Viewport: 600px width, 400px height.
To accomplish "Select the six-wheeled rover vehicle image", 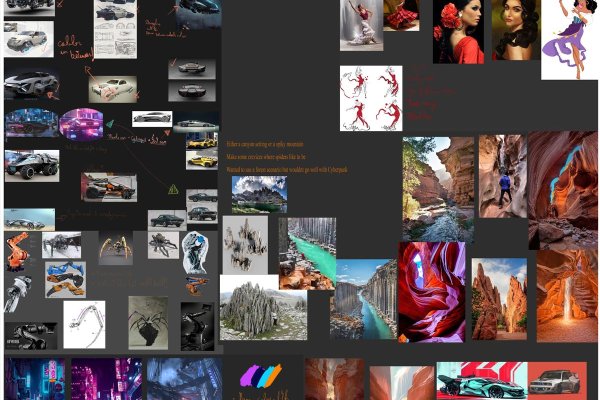I will tap(32, 165).
